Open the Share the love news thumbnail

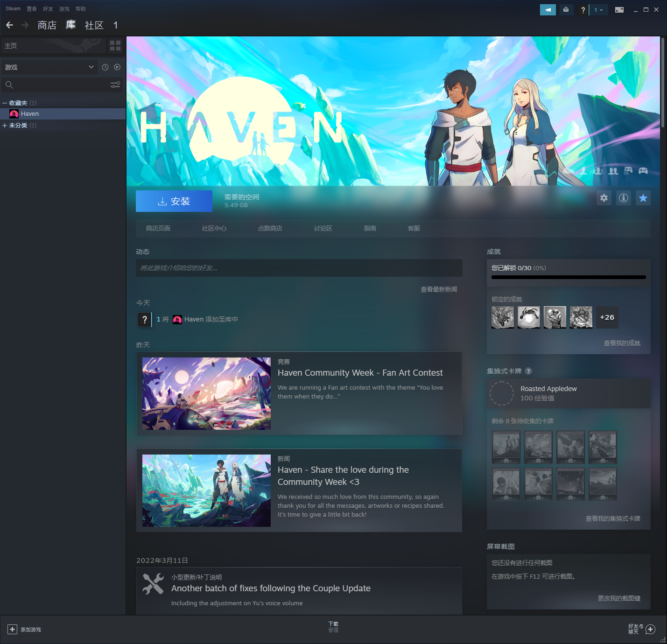(206, 490)
